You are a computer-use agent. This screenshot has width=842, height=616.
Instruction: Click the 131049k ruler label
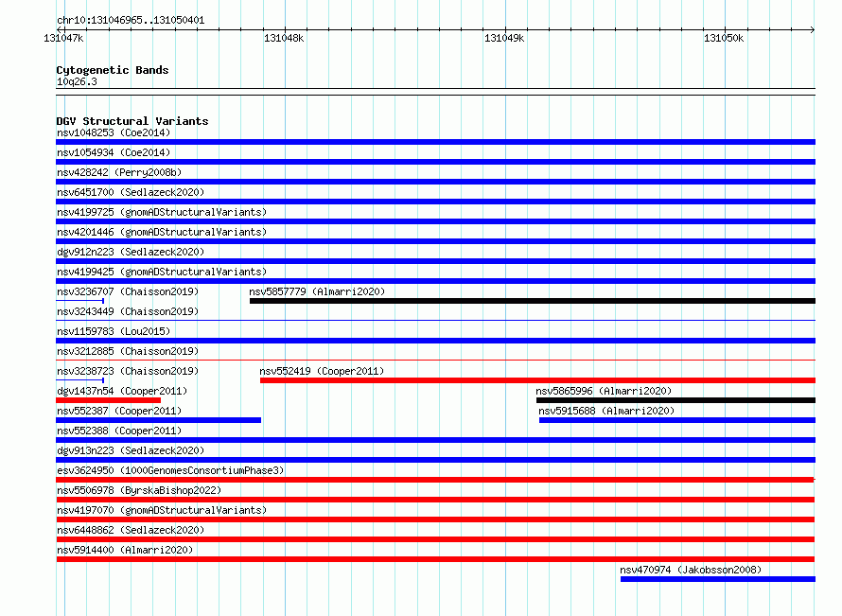(x=504, y=38)
